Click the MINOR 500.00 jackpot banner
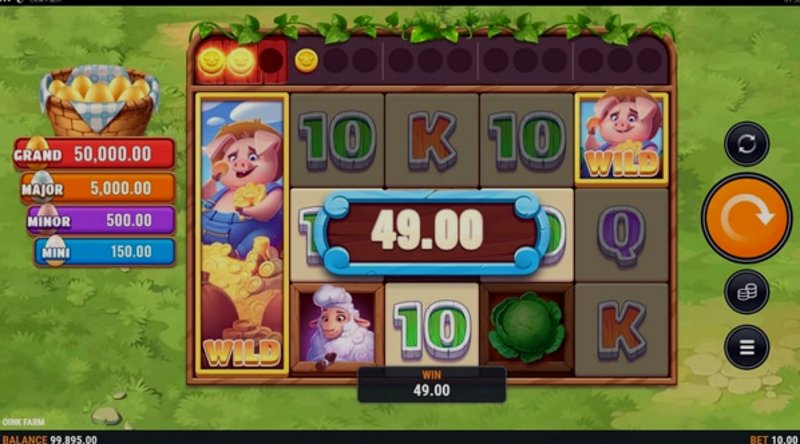Image resolution: width=800 pixels, height=444 pixels. pos(101,220)
